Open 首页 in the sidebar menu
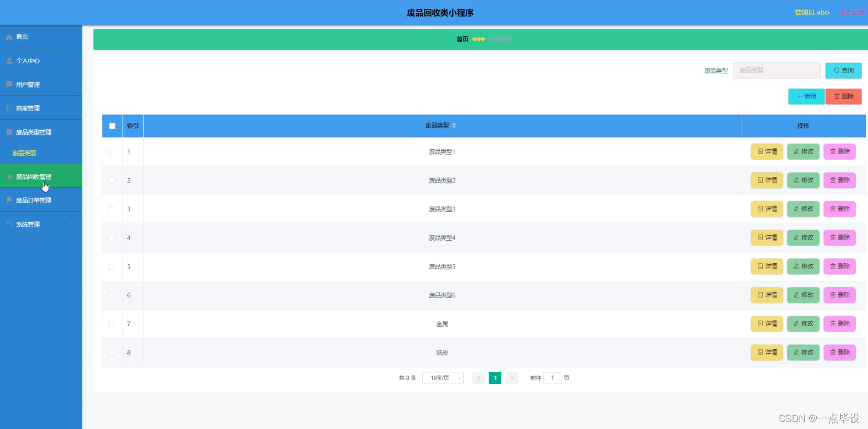 [x=41, y=37]
